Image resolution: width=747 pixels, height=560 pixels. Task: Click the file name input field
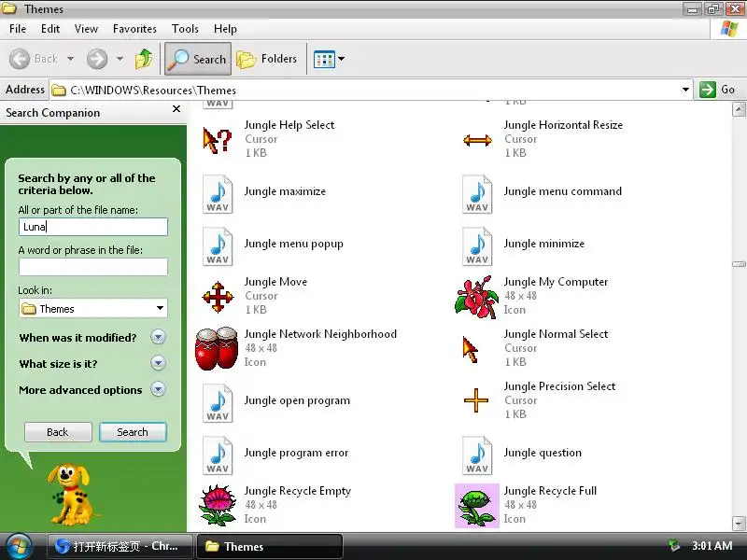(x=92, y=227)
